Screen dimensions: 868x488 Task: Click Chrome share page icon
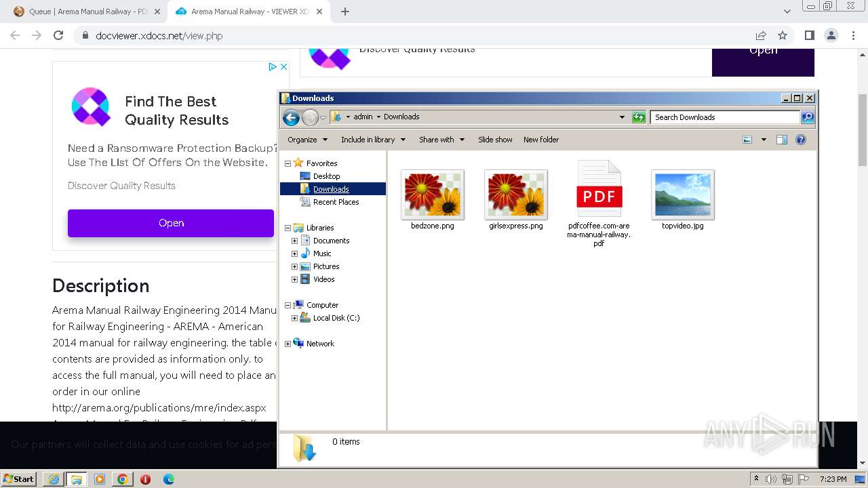click(761, 35)
